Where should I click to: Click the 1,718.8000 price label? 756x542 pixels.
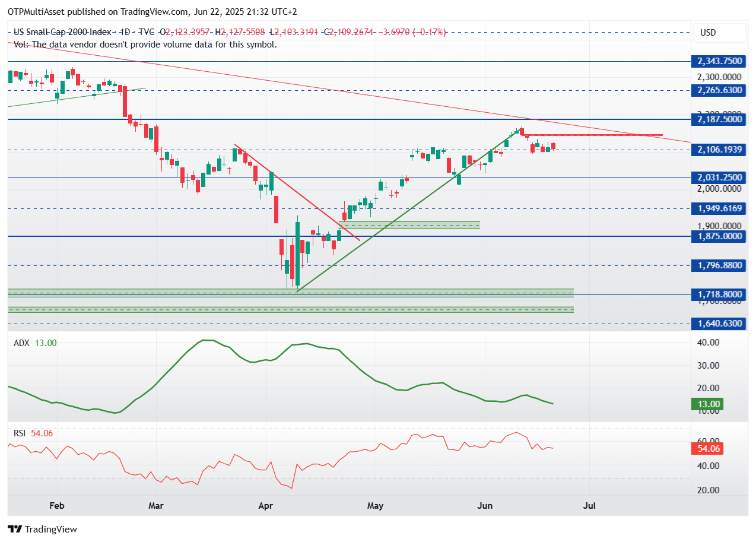tap(720, 294)
